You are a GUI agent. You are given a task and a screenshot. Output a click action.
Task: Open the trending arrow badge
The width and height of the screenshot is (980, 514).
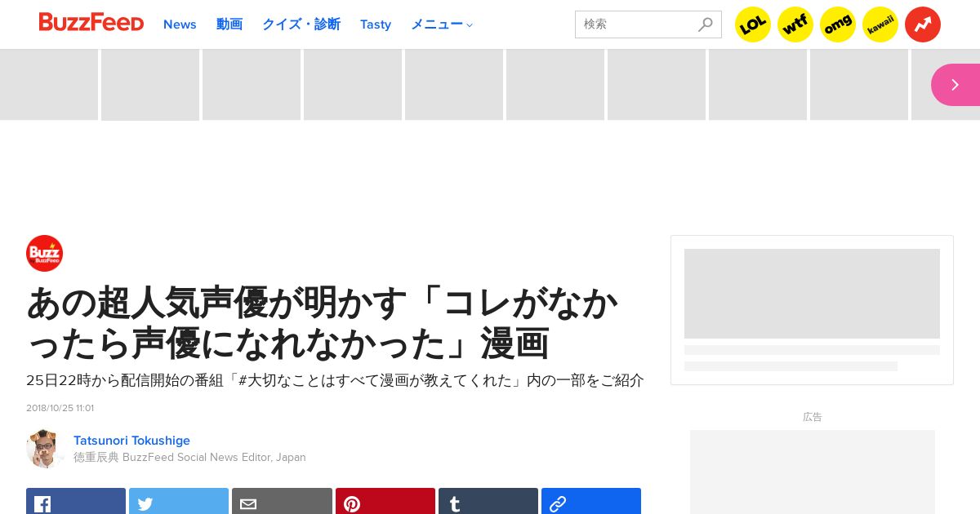click(923, 24)
